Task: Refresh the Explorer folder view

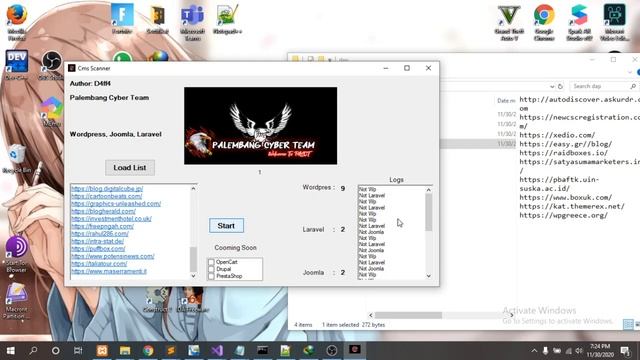Action: click(x=560, y=87)
